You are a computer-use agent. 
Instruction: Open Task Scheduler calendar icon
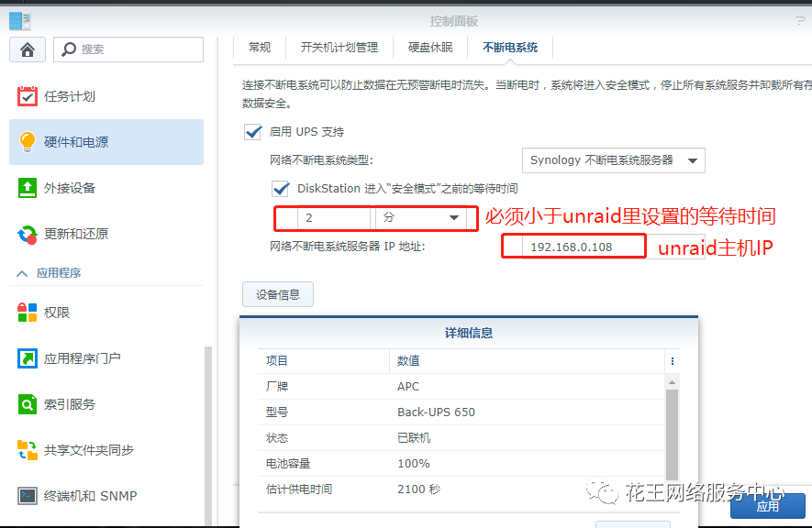click(x=27, y=96)
